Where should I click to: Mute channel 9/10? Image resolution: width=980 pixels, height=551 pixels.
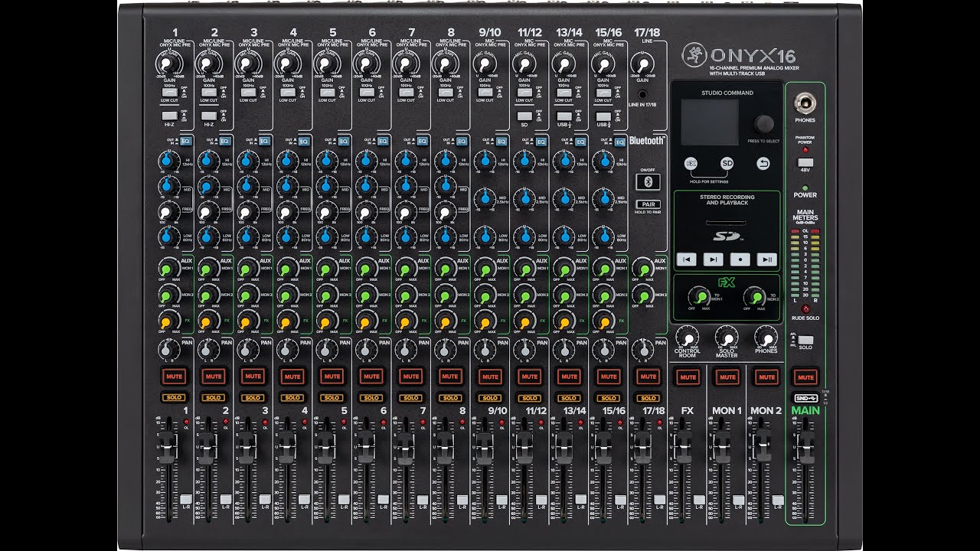coord(489,377)
